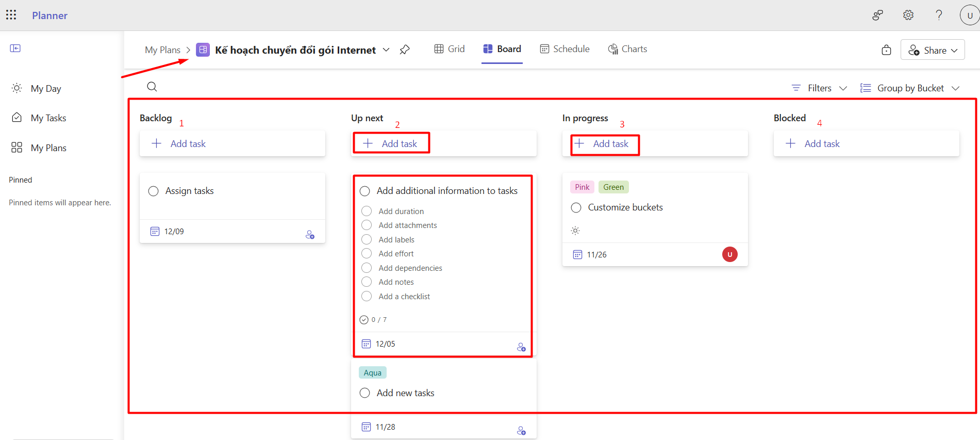Viewport: 980px width, 440px height.
Task: Collapse the left navigation pane icon
Action: click(15, 48)
